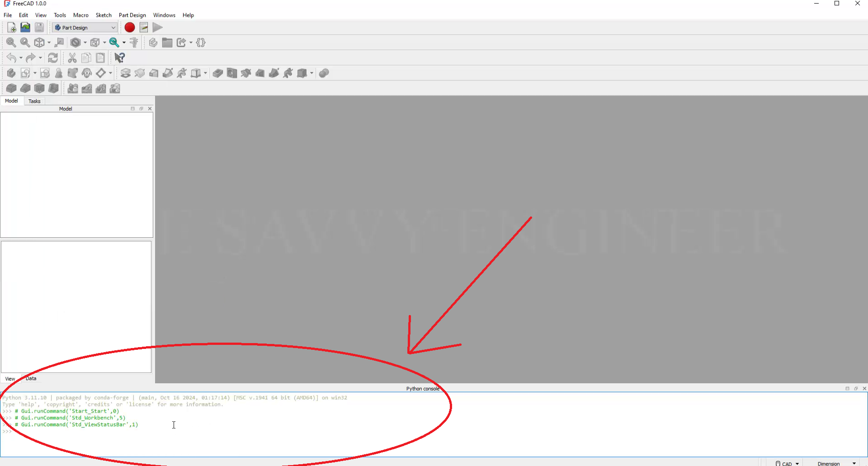
Task: Toggle floating for the Python console panel
Action: (856, 388)
